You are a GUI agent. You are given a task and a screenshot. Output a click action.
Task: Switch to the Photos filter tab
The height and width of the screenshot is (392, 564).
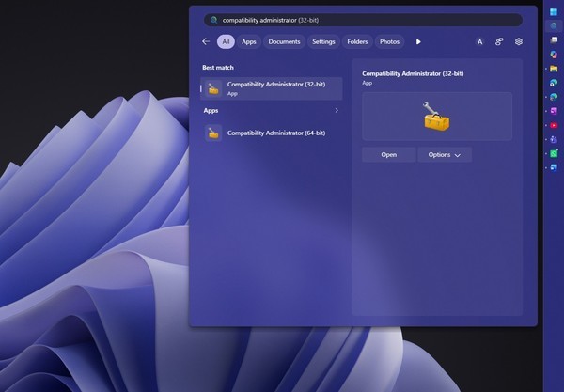(x=389, y=41)
